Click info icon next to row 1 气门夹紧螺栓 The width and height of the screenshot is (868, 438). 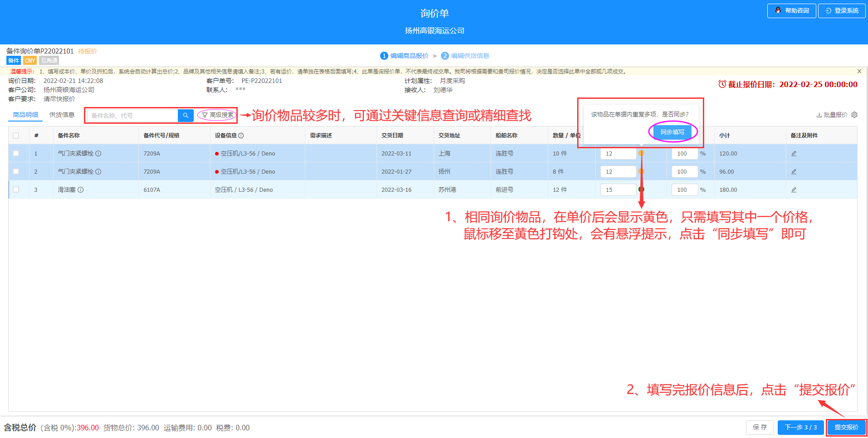tap(98, 154)
